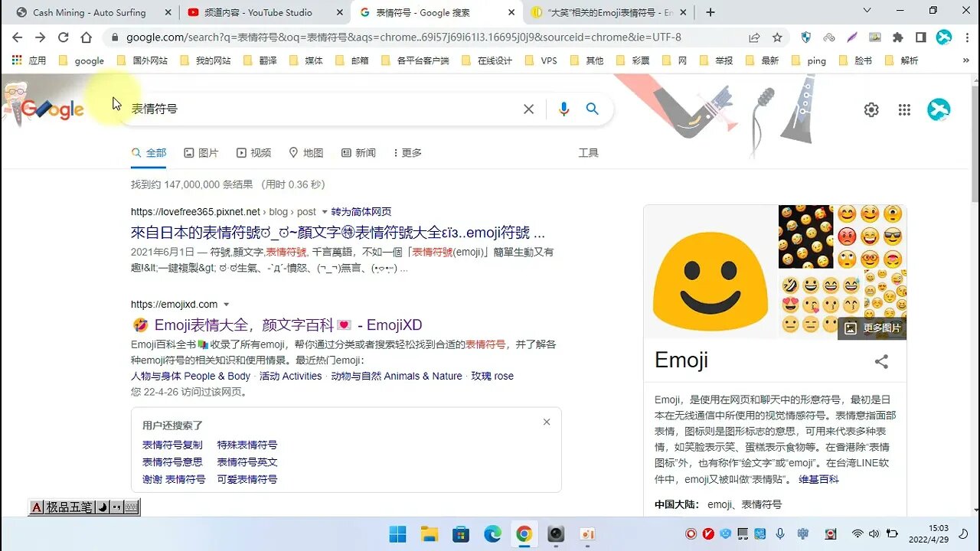Screen dimensions: 980x551
Task: Open File Explorer from taskbar
Action: click(429, 533)
